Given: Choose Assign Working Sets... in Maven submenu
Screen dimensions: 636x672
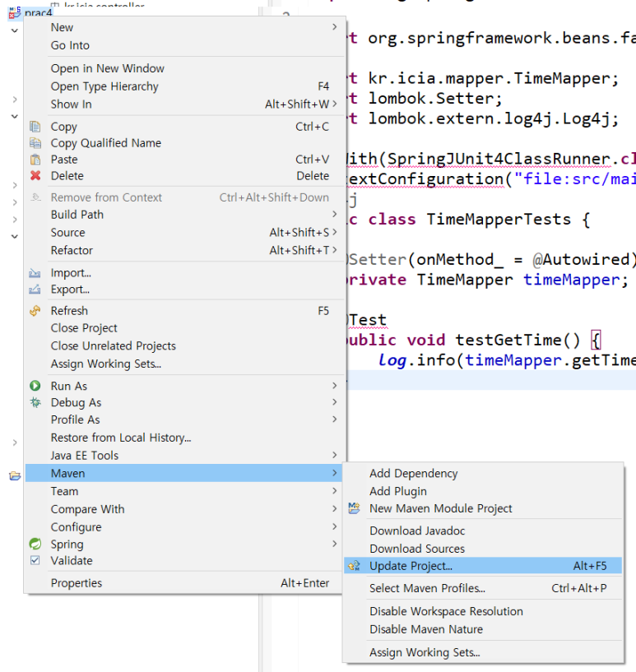Looking at the screenshot, I should click(x=483, y=652).
